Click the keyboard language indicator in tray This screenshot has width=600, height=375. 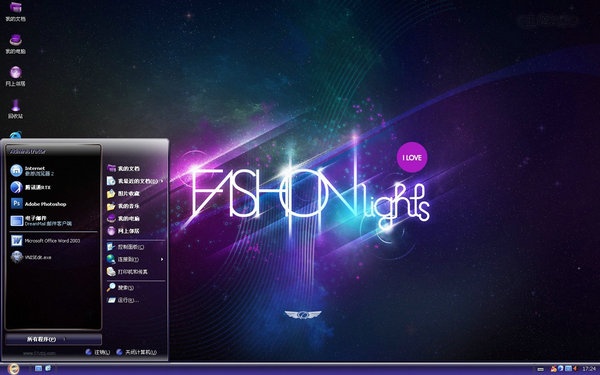[540, 369]
